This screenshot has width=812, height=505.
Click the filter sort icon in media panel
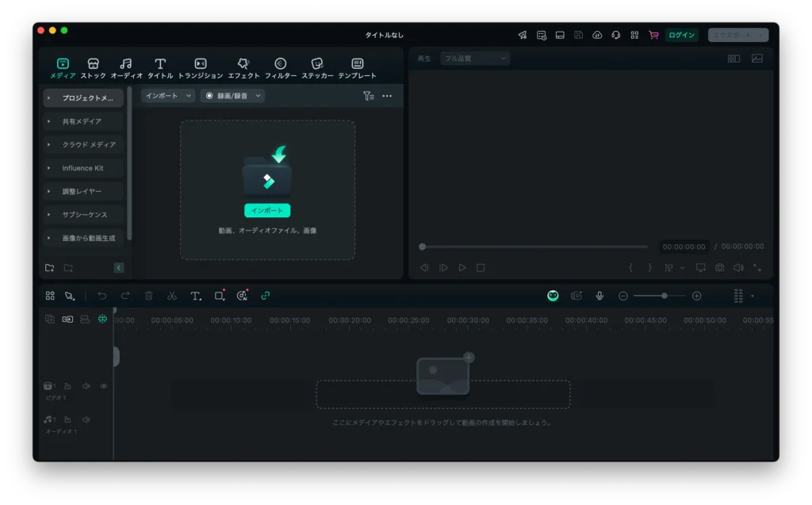(368, 96)
